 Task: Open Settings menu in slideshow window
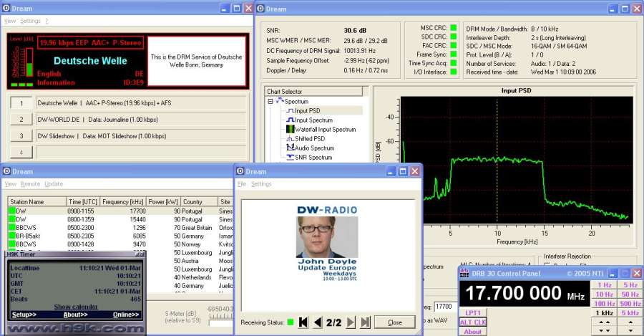(x=261, y=184)
